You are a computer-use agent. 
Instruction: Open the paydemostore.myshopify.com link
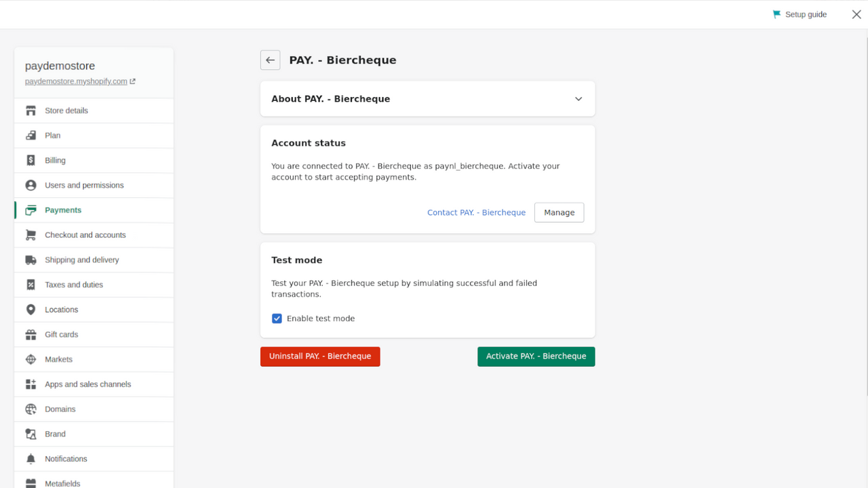(x=76, y=81)
